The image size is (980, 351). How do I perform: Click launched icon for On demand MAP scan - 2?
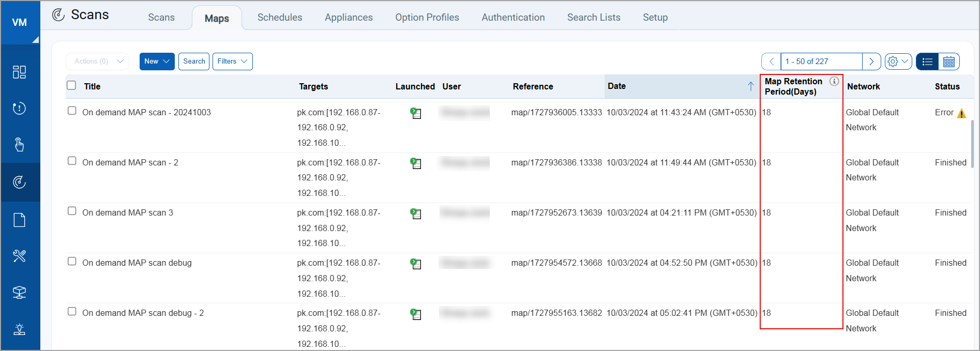coord(415,163)
